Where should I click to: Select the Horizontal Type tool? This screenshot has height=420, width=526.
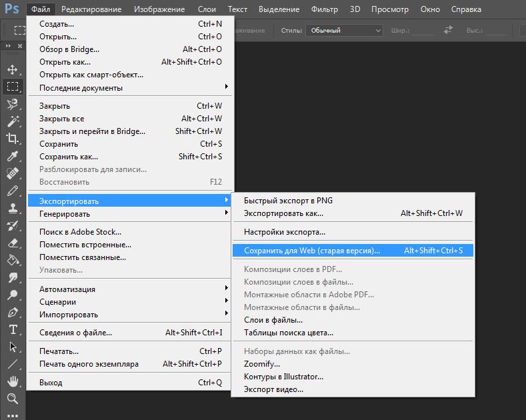tap(12, 329)
